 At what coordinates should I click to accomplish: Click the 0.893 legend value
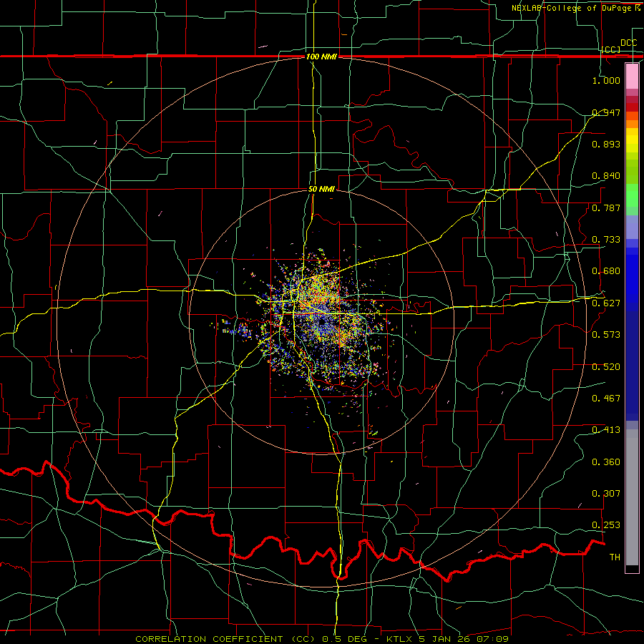pos(606,144)
